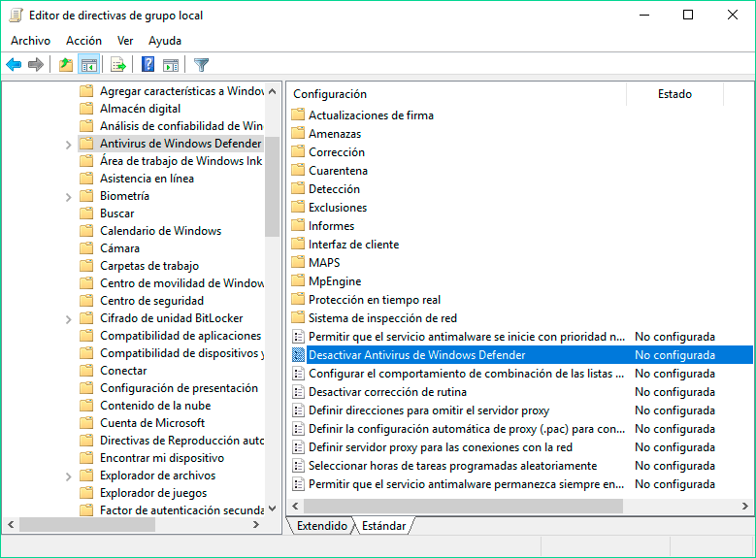Open the Acción menu
756x558 pixels.
(x=83, y=41)
